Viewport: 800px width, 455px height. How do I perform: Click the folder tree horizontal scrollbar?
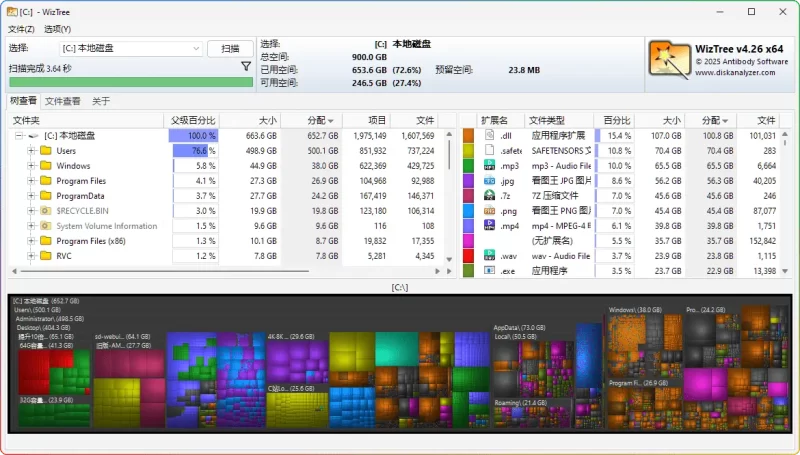(164, 271)
